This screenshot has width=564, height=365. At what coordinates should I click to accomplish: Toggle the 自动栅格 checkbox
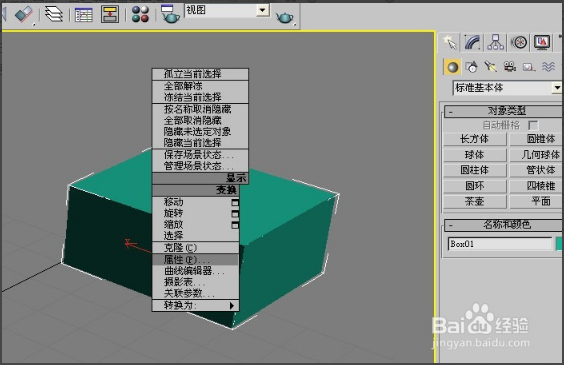pyautogui.click(x=533, y=126)
